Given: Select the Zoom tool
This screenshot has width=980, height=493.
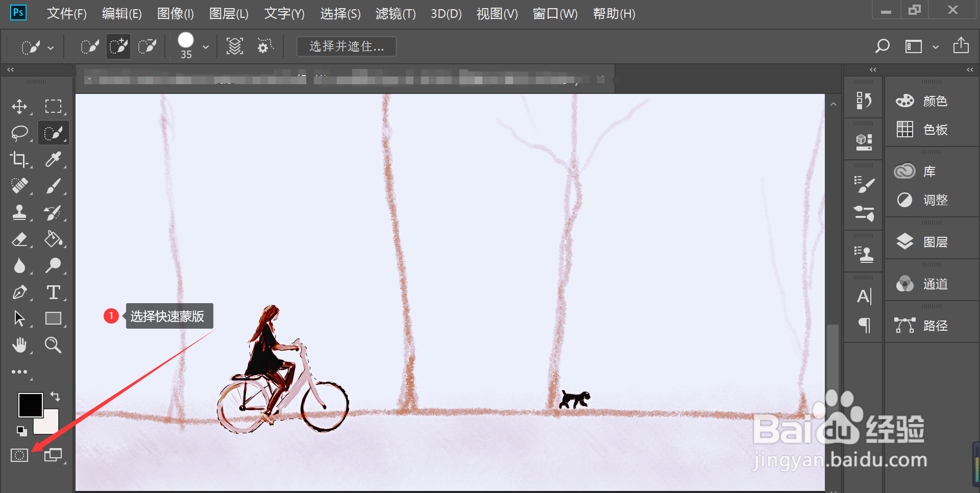Looking at the screenshot, I should coord(53,346).
